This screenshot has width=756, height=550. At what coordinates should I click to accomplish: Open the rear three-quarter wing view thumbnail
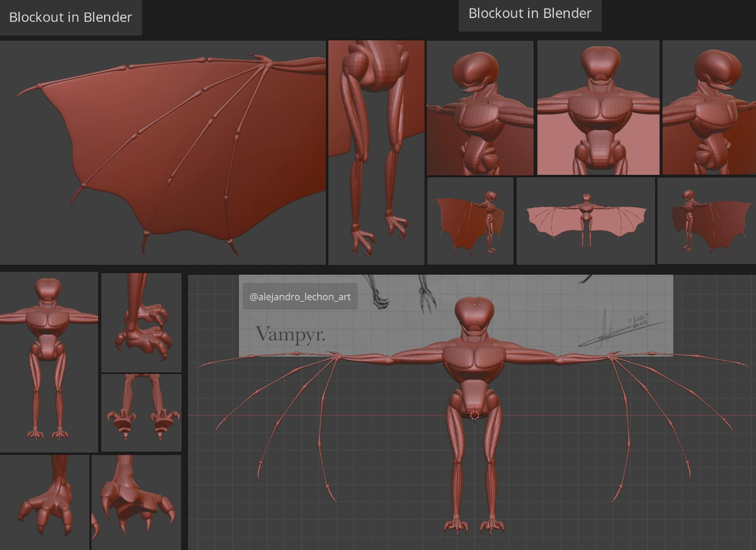click(706, 220)
